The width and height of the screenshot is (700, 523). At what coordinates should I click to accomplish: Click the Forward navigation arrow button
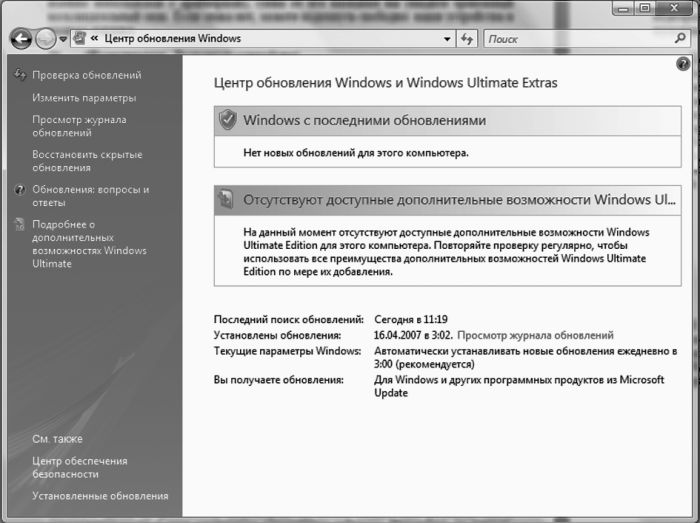pyautogui.click(x=46, y=39)
